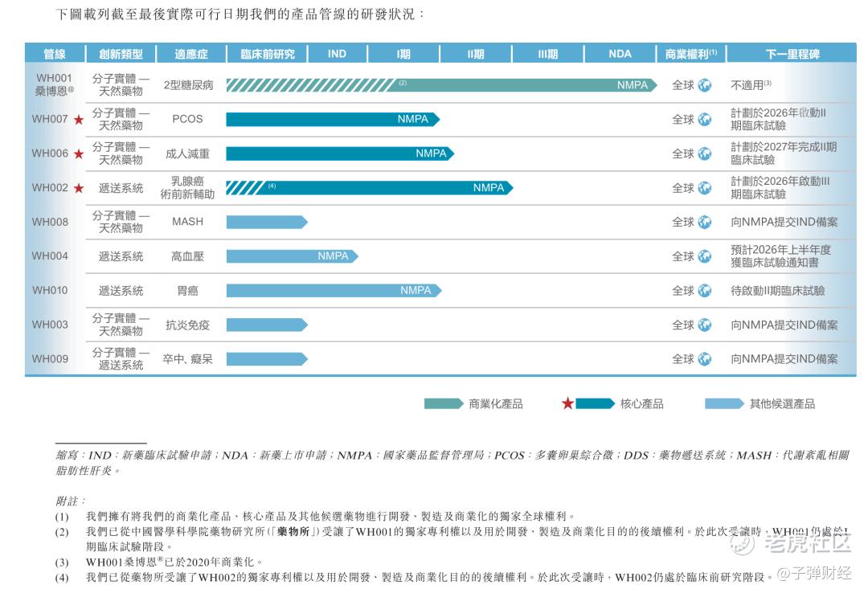
Task: Click the globe icon in WH010 row
Action: click(x=704, y=291)
